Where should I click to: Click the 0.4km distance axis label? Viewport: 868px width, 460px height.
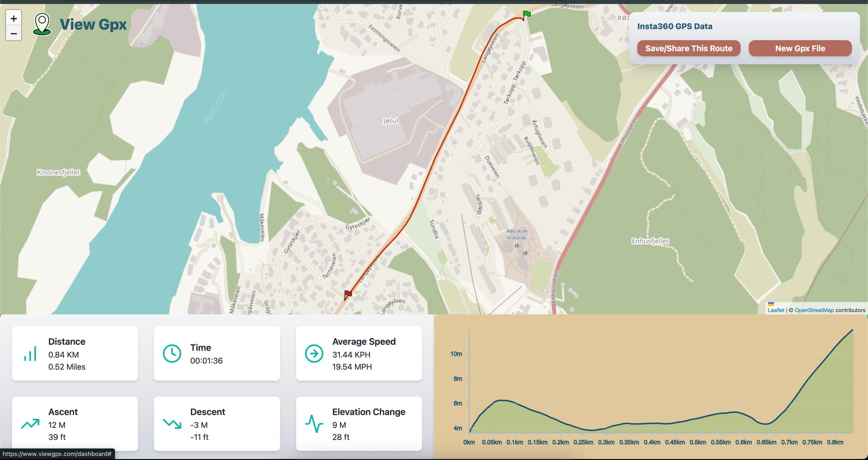pyautogui.click(x=652, y=442)
